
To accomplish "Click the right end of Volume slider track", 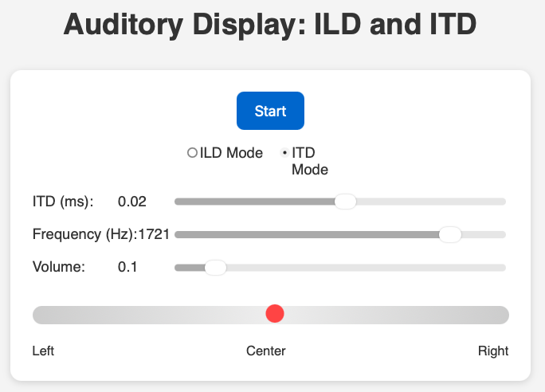I will coord(503,268).
